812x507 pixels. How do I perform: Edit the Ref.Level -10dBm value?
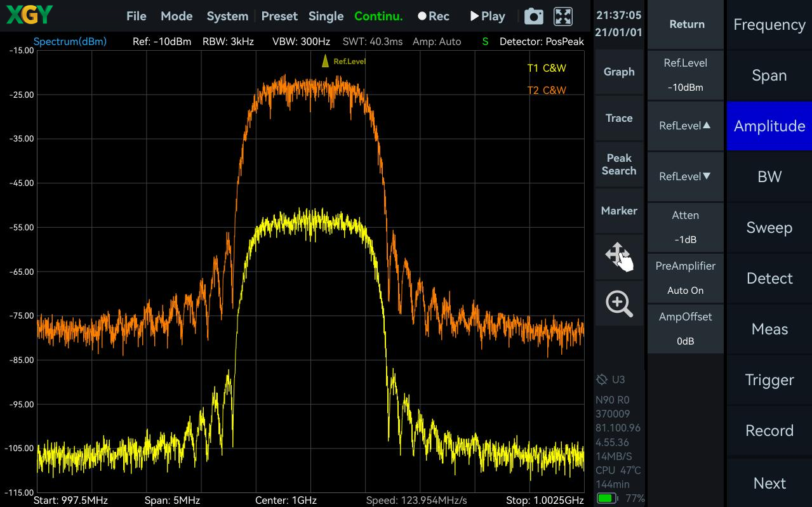point(686,75)
